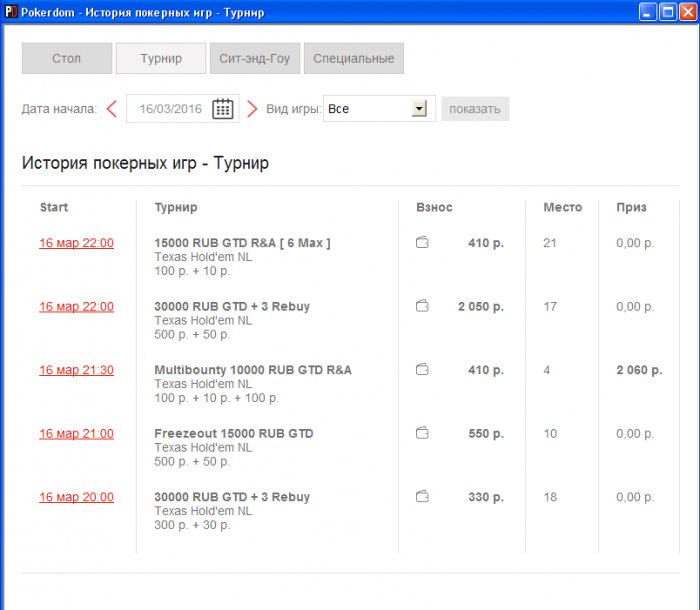Open the 16 мар 21:00 tournament link
The image size is (700, 610).
[x=76, y=433]
